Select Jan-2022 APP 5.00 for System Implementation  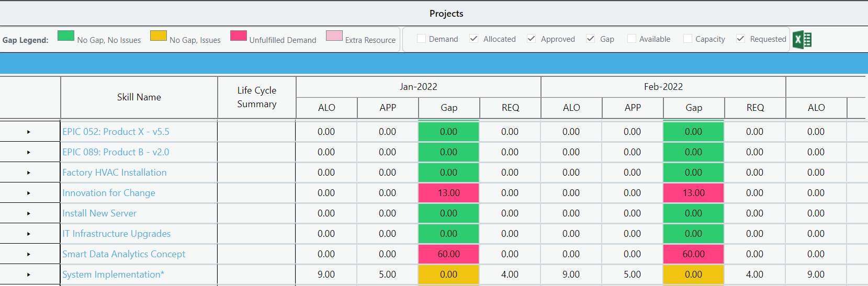388,274
